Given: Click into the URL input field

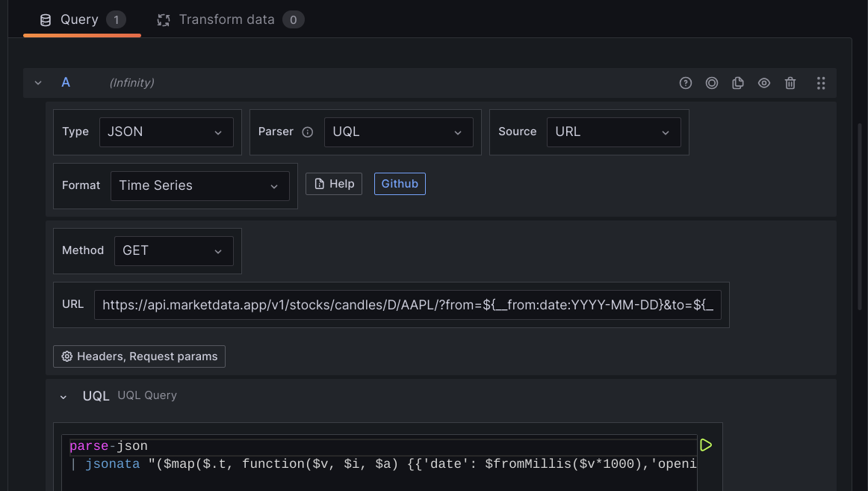Looking at the screenshot, I should [x=407, y=305].
